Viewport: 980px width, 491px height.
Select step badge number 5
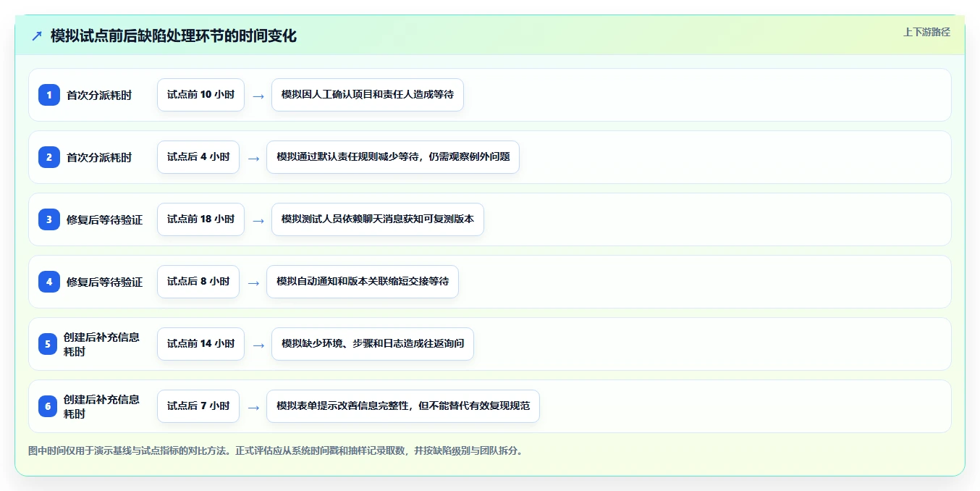tap(48, 344)
